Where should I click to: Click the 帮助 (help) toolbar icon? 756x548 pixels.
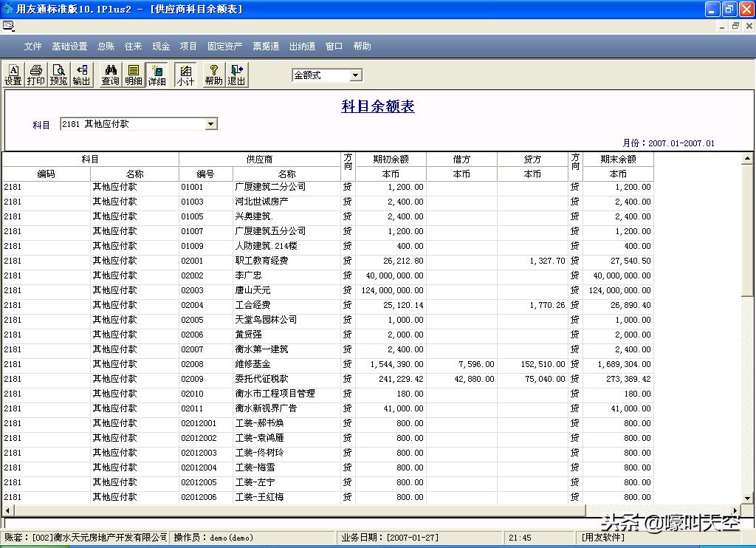click(213, 74)
